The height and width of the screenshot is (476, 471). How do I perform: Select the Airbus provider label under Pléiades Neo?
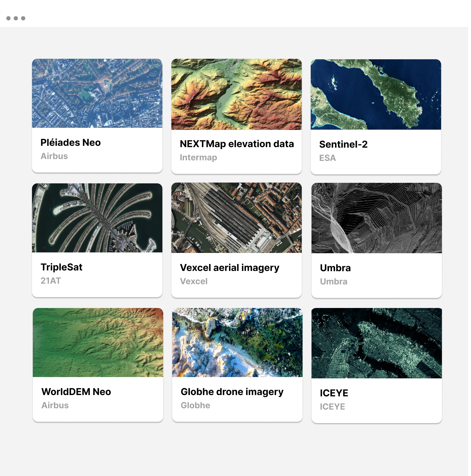tap(54, 156)
